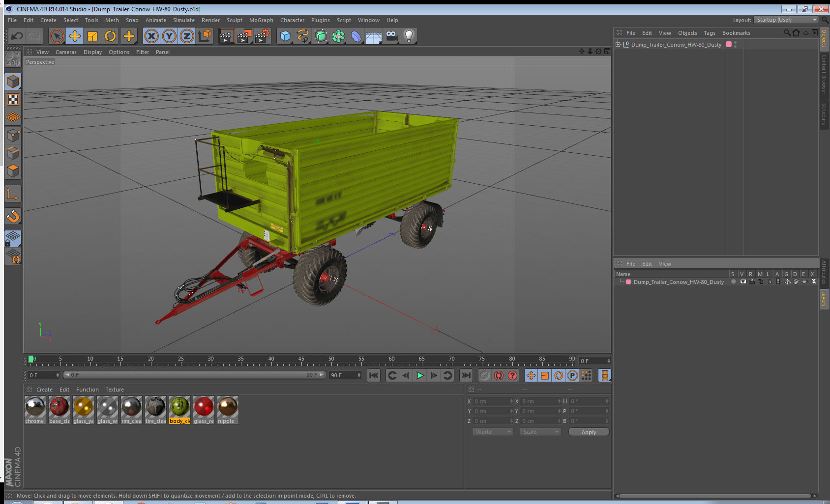Switch to Texture mode checkerboard icon

click(13, 100)
